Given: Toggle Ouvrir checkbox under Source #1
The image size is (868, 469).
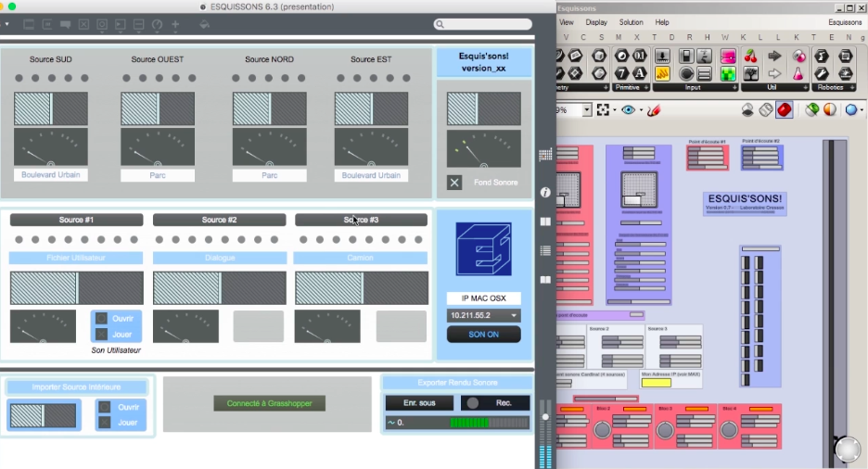Looking at the screenshot, I should [101, 319].
